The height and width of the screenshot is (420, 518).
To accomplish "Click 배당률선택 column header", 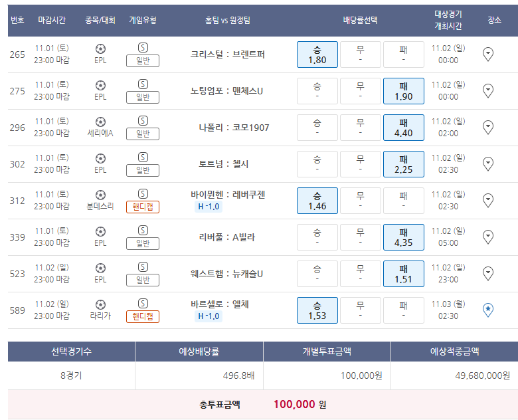I will click(x=360, y=20).
